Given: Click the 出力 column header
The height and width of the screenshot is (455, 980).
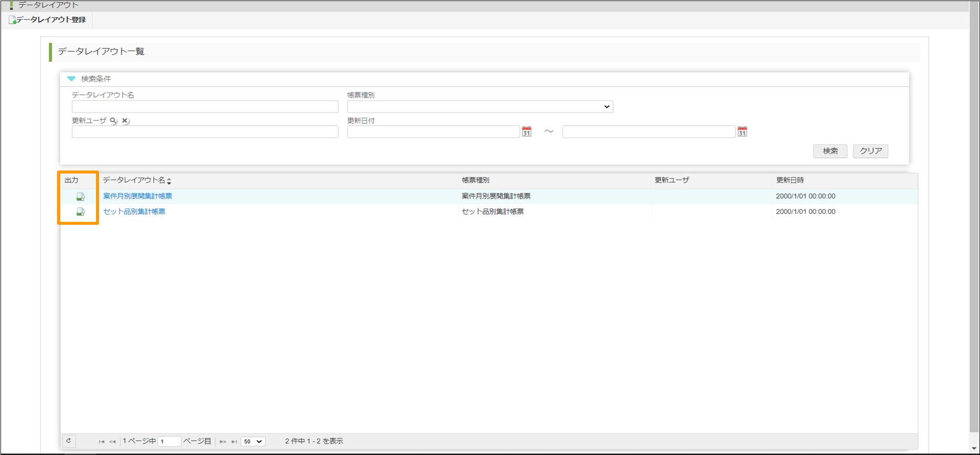Looking at the screenshot, I should (x=71, y=180).
